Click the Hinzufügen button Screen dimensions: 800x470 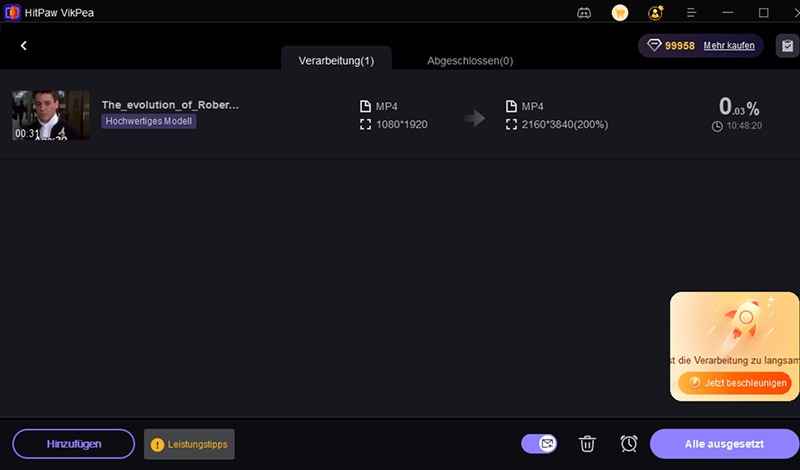(73, 444)
